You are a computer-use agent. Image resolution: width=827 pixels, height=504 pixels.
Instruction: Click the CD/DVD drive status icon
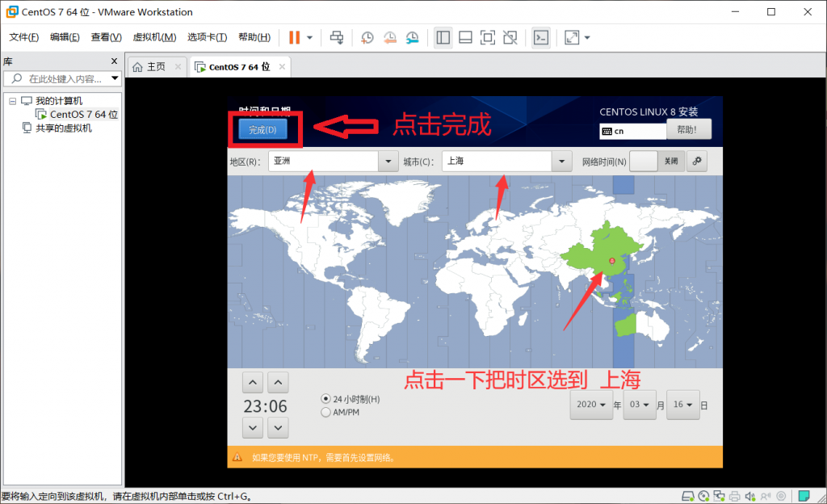point(703,496)
